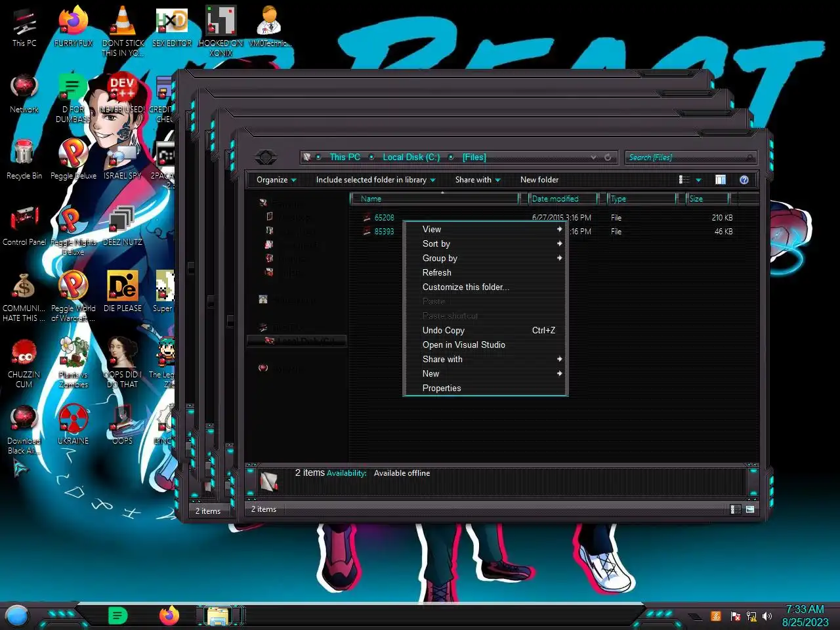Expand the Share with context submenu
Image resolution: width=840 pixels, height=630 pixels.
(x=486, y=359)
